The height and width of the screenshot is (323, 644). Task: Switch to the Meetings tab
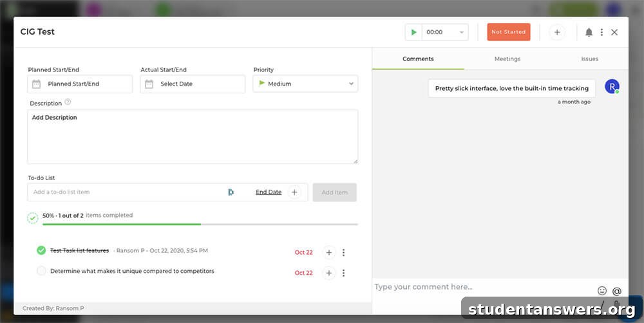507,59
